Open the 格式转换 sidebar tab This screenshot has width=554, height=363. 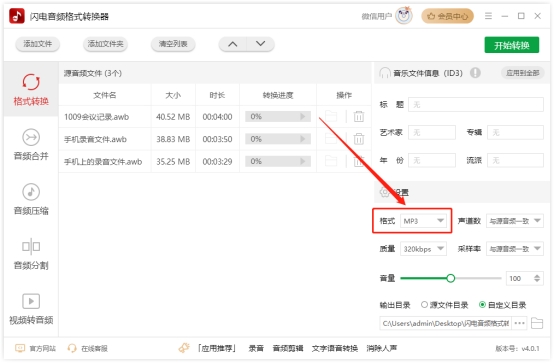tap(31, 89)
